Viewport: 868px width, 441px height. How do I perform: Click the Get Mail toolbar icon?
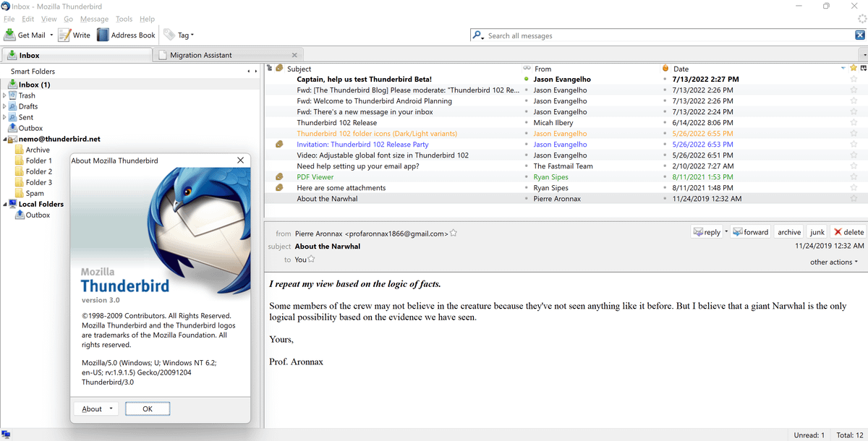[11, 35]
